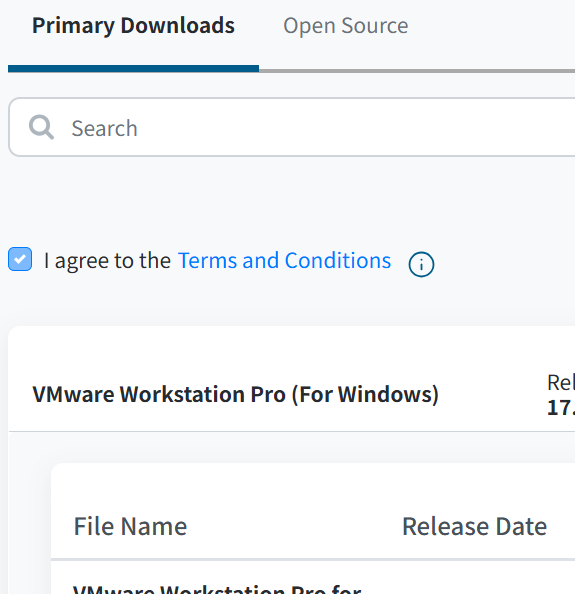This screenshot has width=575, height=594.
Task: Click the 'I agree to the' checkbox label
Action: (107, 261)
